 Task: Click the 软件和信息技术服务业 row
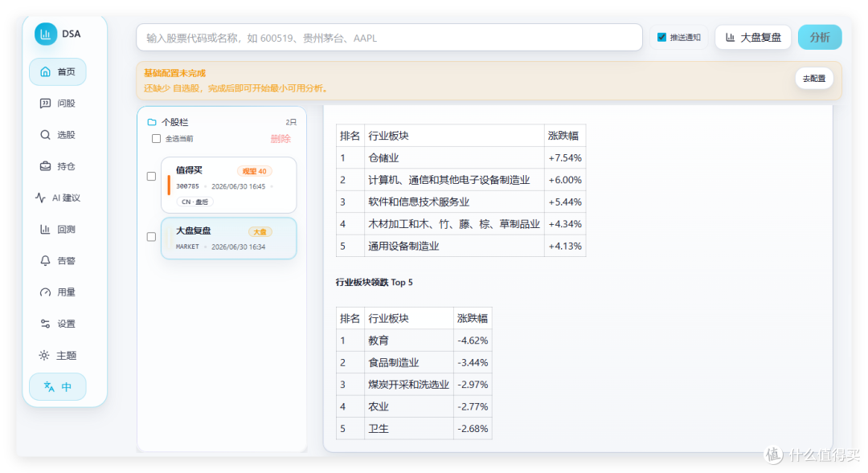[x=461, y=202]
